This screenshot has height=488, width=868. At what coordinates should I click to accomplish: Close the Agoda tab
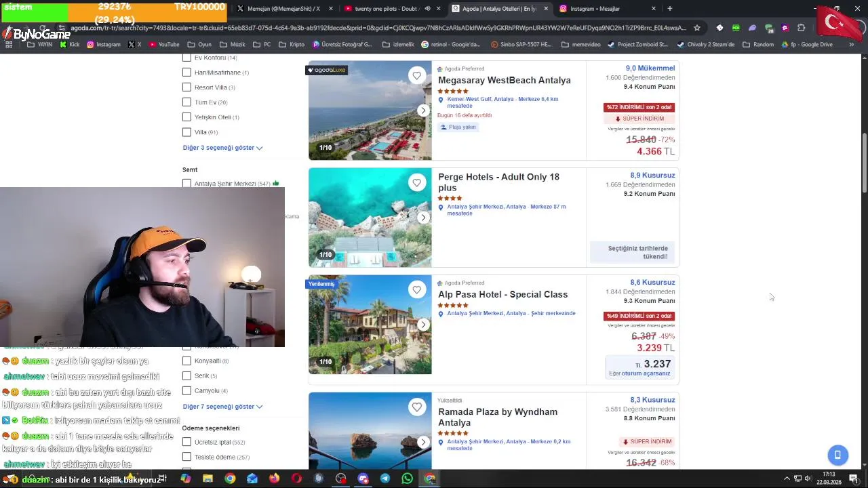click(546, 9)
